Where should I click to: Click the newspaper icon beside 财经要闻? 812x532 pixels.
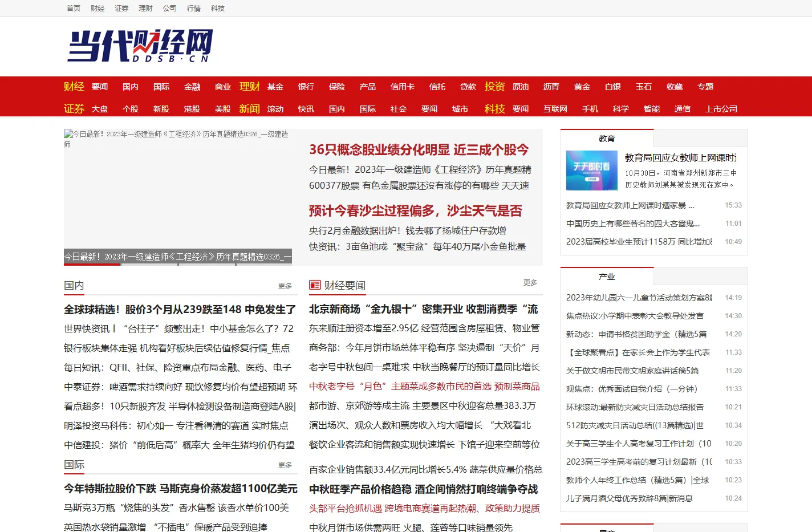[315, 285]
